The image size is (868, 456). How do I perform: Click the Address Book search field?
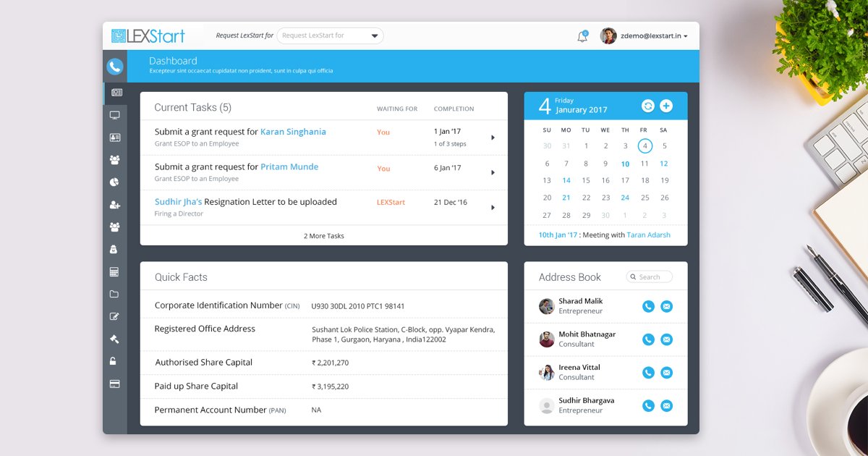coord(650,276)
